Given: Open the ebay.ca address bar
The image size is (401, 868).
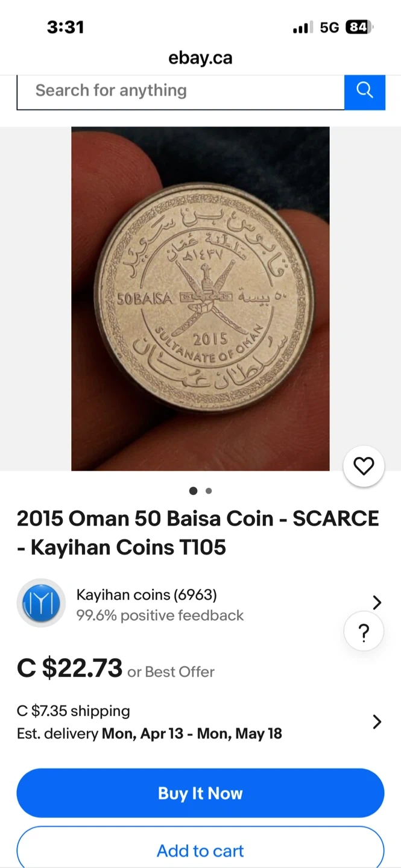Looking at the screenshot, I should [200, 58].
